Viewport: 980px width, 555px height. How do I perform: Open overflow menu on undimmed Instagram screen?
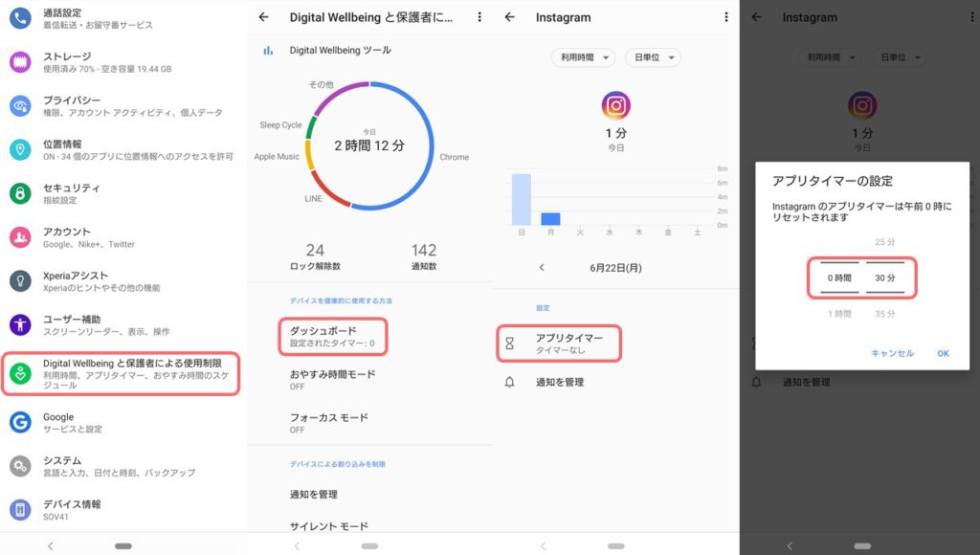click(725, 17)
